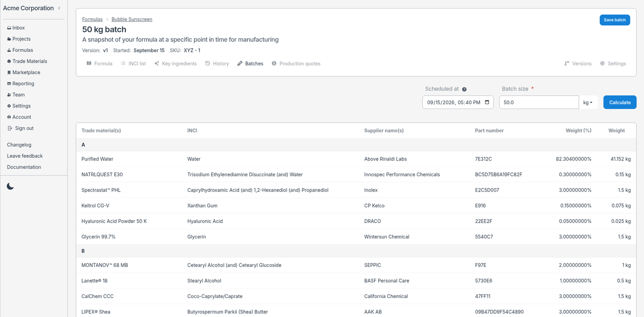This screenshot has height=317, width=644.
Task: Click the Above Rinaldi Labs supplier cell
Action: tap(385, 159)
